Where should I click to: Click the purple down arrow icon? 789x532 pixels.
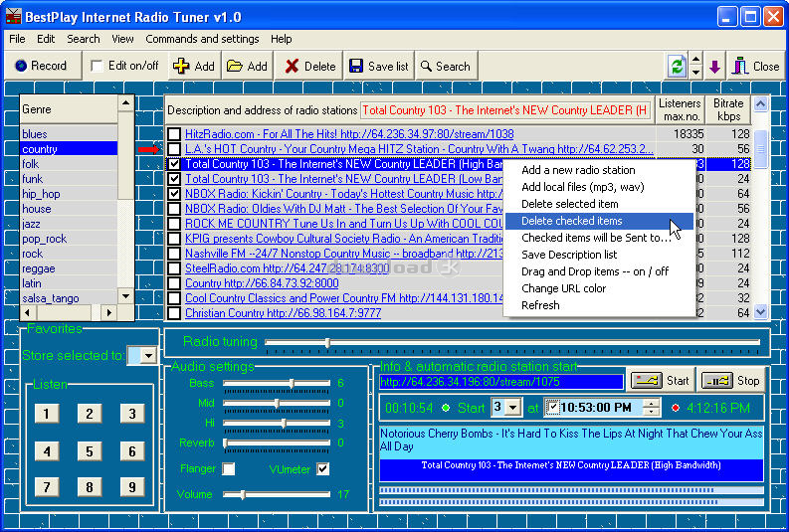(714, 66)
